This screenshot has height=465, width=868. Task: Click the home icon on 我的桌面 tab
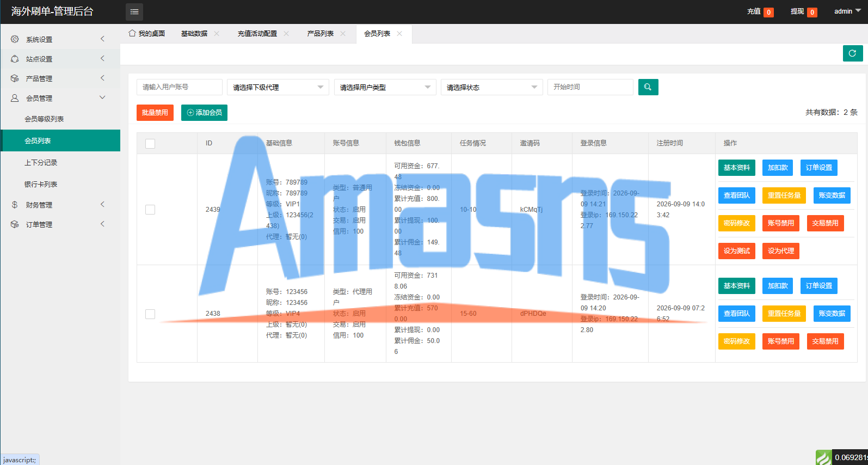pyautogui.click(x=132, y=33)
